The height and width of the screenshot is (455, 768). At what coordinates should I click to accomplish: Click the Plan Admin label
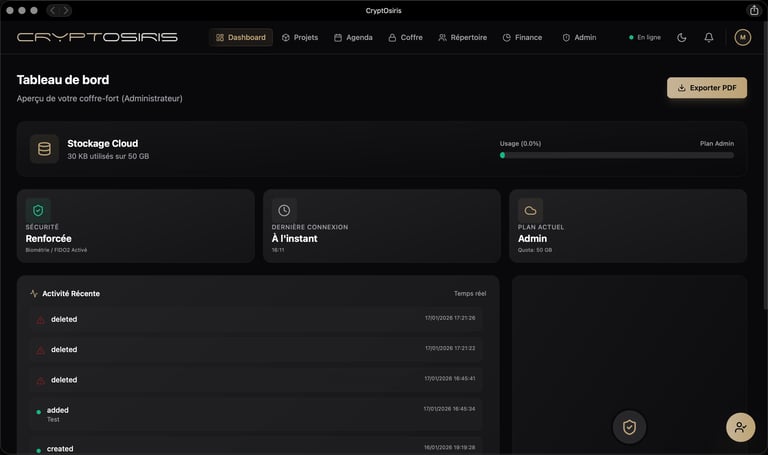tap(717, 144)
